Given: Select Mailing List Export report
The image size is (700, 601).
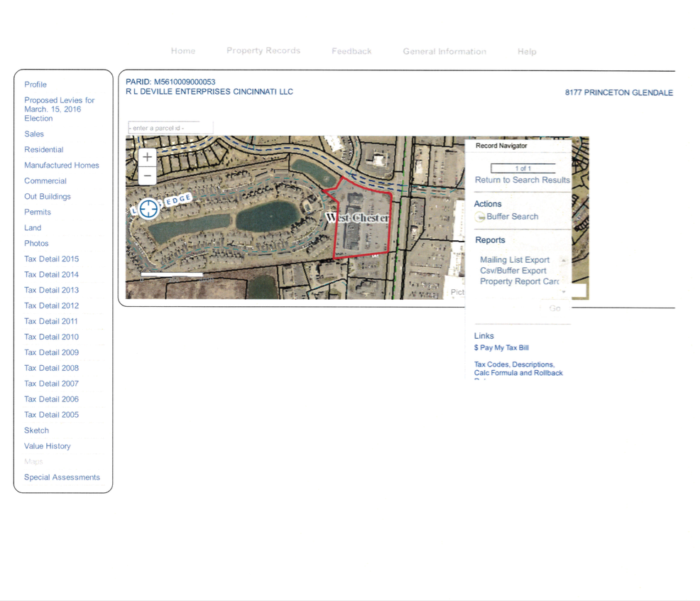Looking at the screenshot, I should (x=515, y=260).
